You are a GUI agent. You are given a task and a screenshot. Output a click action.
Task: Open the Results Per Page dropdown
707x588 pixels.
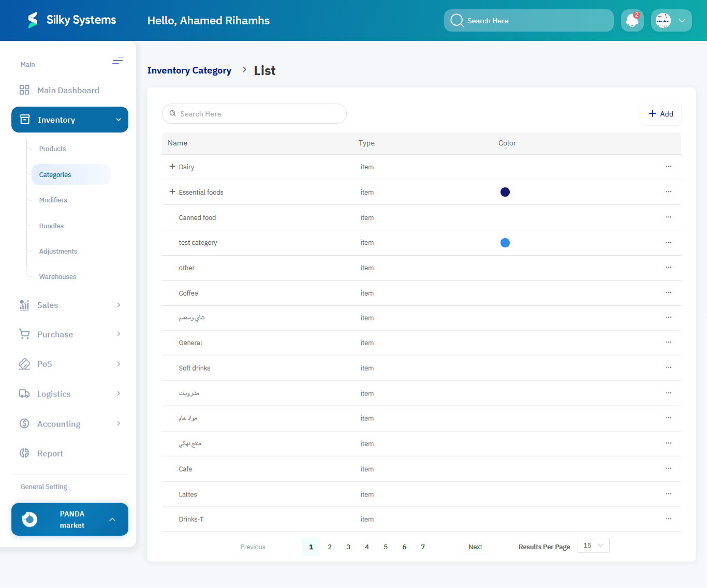(x=593, y=546)
